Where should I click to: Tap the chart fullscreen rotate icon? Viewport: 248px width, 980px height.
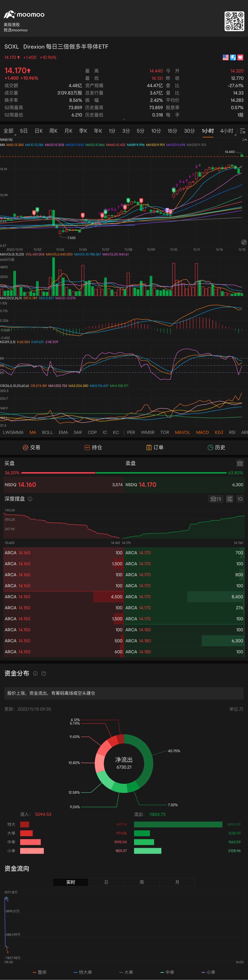coord(243,242)
